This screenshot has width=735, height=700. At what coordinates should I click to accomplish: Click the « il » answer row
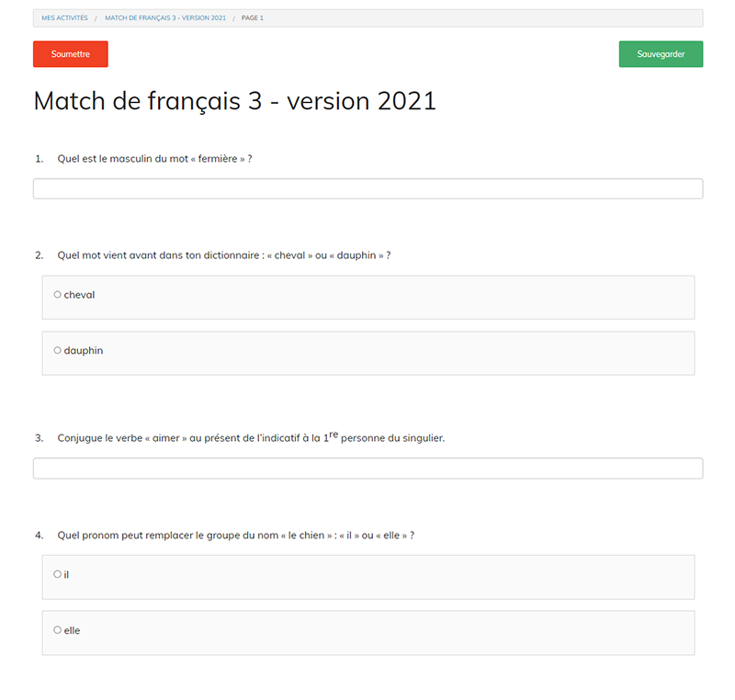click(367, 577)
